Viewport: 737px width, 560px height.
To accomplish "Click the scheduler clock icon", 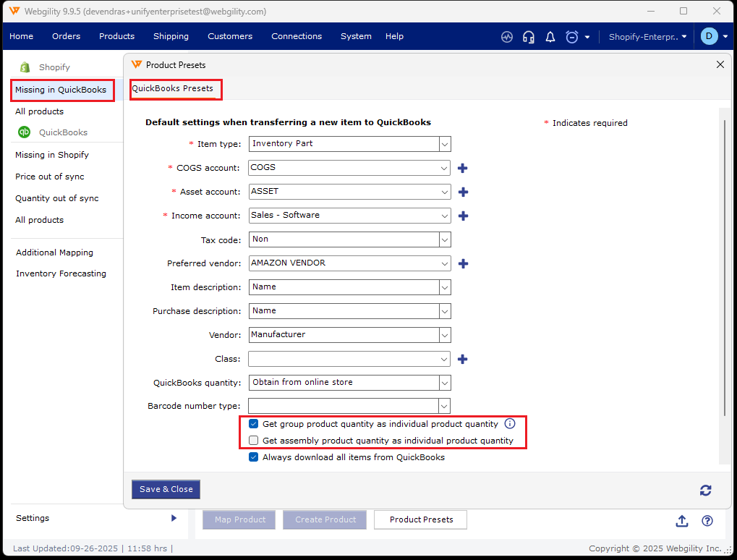I will coord(572,37).
